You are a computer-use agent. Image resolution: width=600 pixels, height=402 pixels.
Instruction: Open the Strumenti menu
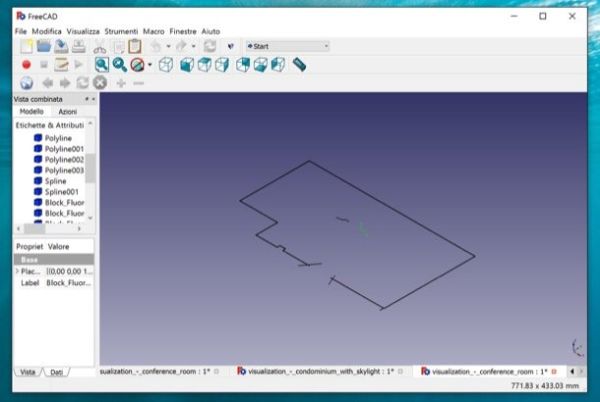point(122,32)
